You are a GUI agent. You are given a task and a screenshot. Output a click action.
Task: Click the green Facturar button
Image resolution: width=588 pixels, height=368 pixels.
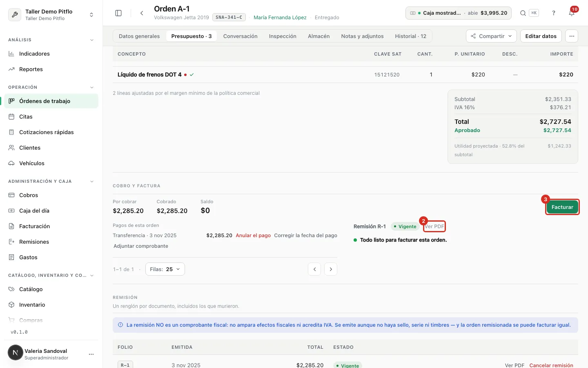[562, 207]
